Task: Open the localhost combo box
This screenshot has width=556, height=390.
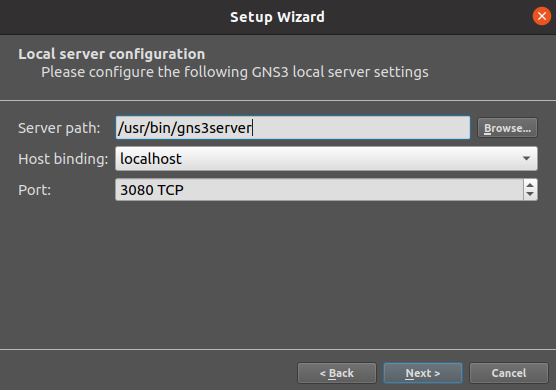Action: pos(326,158)
